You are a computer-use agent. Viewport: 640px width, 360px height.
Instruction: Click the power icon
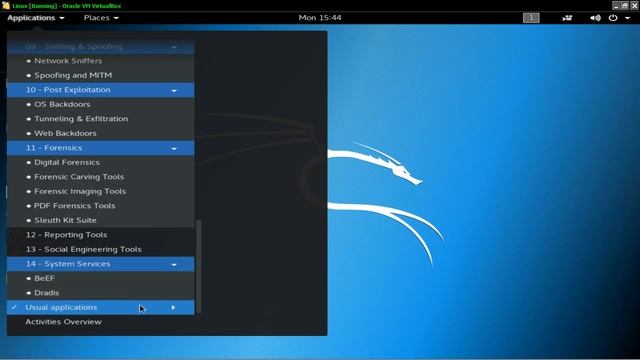coord(613,18)
